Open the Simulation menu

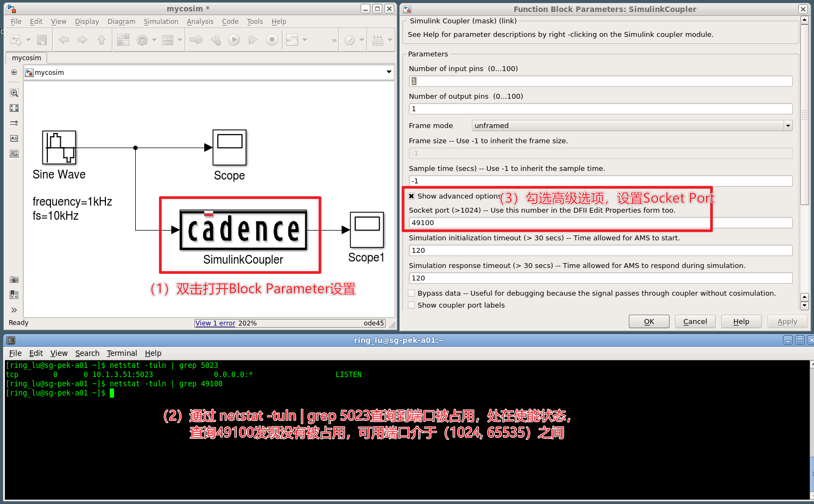pyautogui.click(x=161, y=21)
